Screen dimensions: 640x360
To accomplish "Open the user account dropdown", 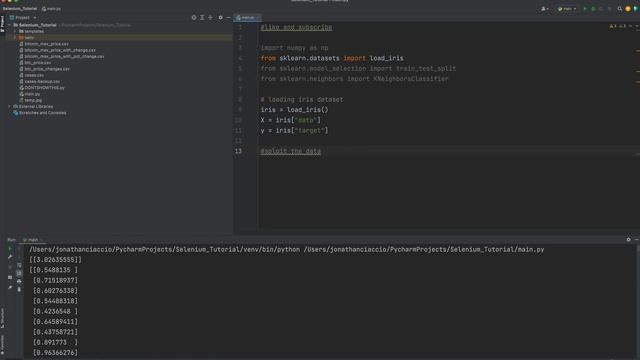I will click(x=544, y=9).
